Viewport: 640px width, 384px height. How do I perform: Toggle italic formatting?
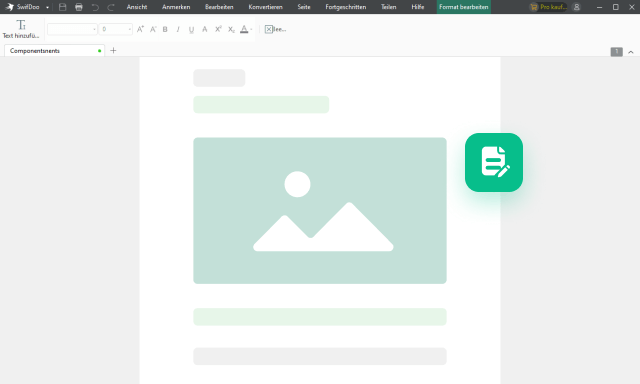178,29
